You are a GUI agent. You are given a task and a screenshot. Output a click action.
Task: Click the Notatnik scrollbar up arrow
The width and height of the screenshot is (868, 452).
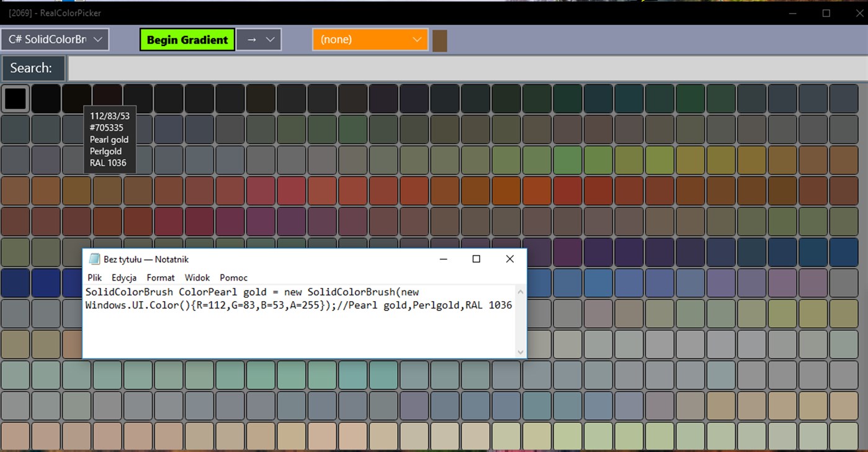pos(521,292)
